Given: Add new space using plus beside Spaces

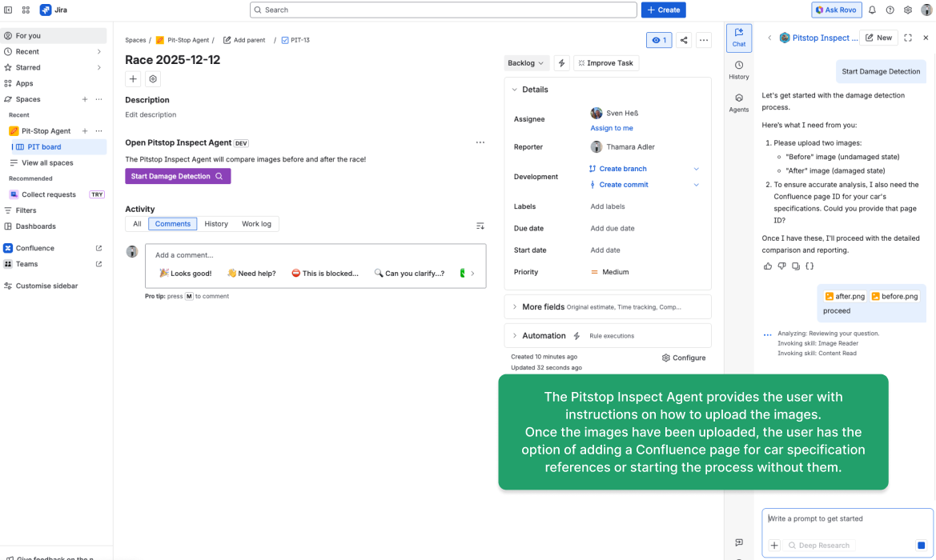Looking at the screenshot, I should pos(85,99).
